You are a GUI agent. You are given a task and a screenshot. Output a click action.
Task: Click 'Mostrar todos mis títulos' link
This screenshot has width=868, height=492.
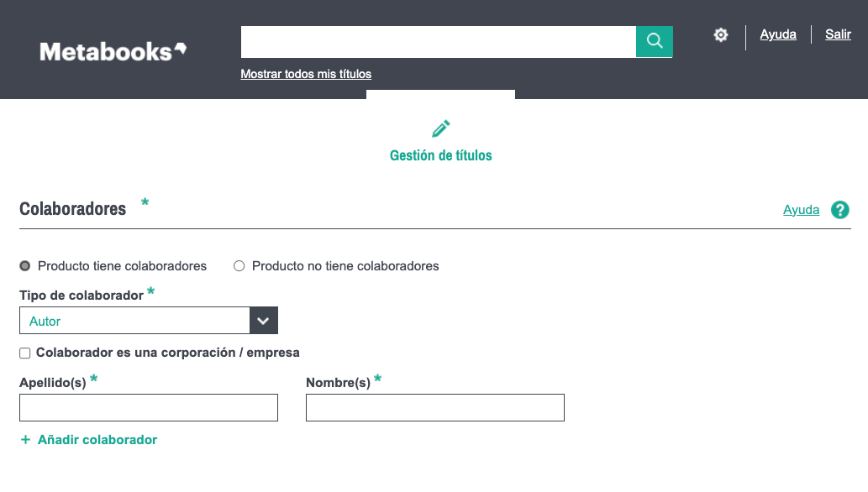(306, 74)
